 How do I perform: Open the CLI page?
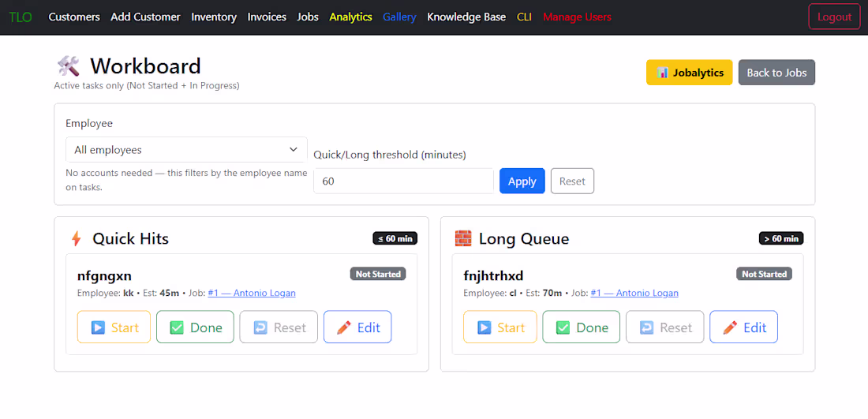click(524, 17)
